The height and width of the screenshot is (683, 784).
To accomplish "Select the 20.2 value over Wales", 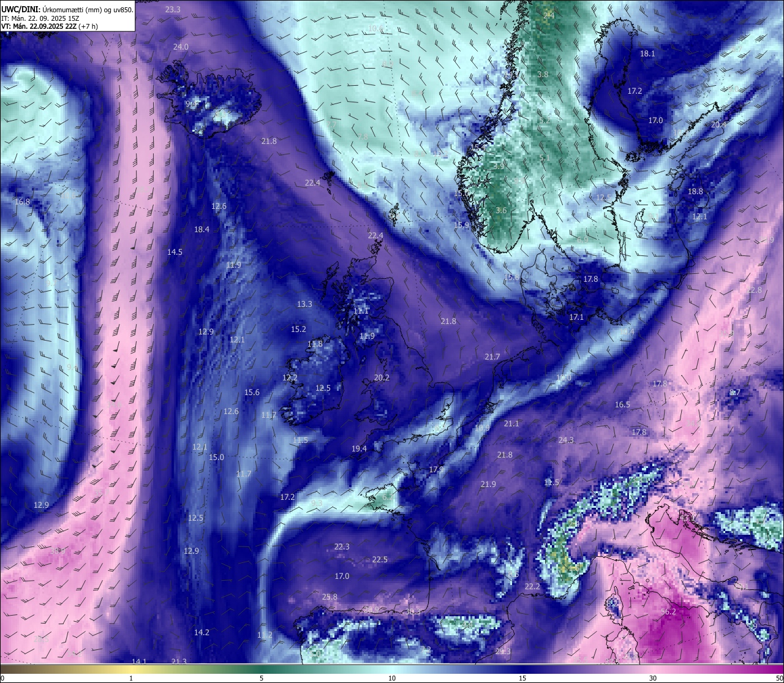I will 382,377.
